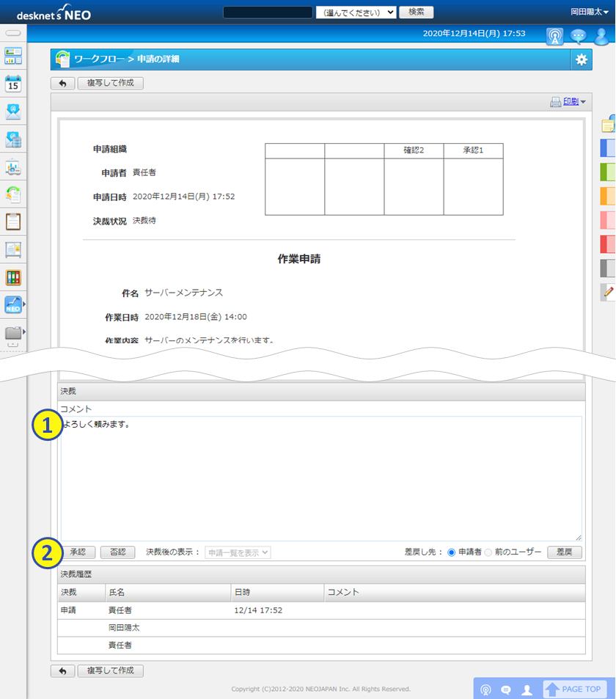This screenshot has width=616, height=699.
Task: Open the workflow icon in left sidebar
Action: tap(13, 194)
